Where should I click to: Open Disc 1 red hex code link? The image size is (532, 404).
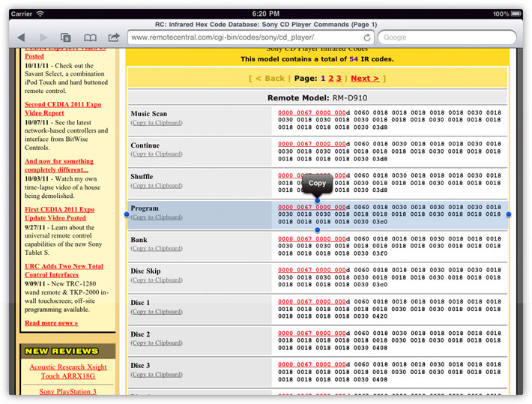click(312, 301)
